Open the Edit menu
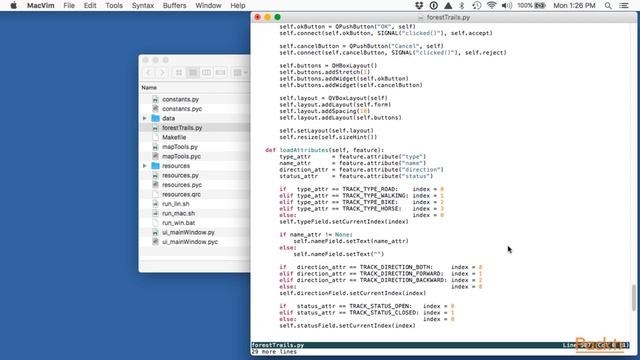 click(90, 6)
